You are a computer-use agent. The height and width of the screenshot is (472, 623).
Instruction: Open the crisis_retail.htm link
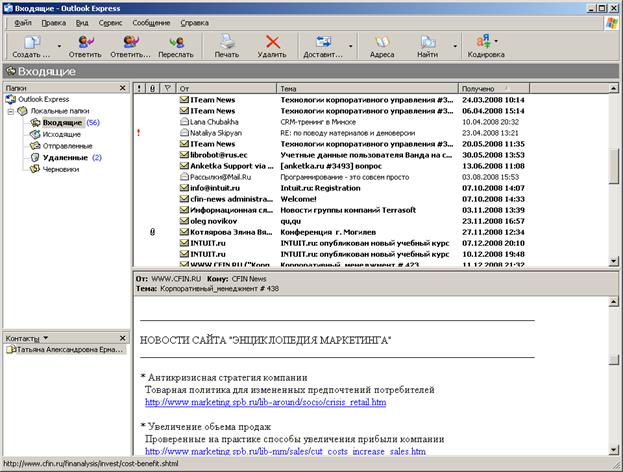265,402
